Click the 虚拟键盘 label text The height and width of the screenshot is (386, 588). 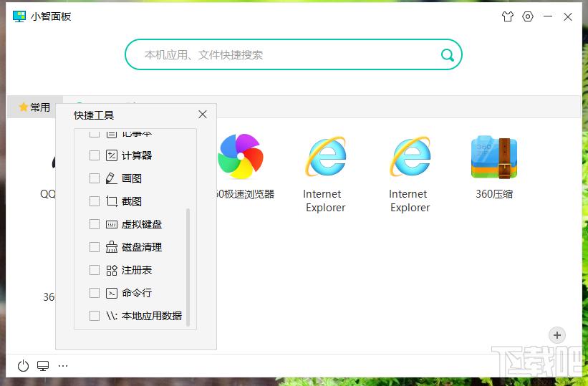click(142, 224)
